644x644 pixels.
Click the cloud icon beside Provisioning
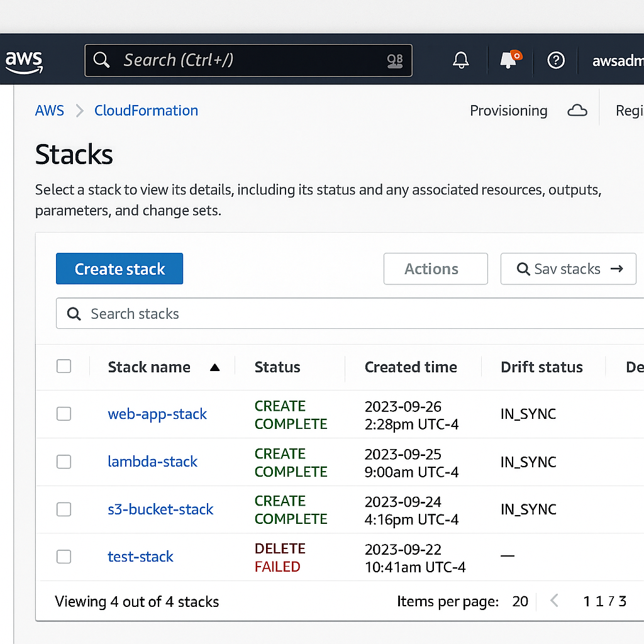tap(577, 111)
